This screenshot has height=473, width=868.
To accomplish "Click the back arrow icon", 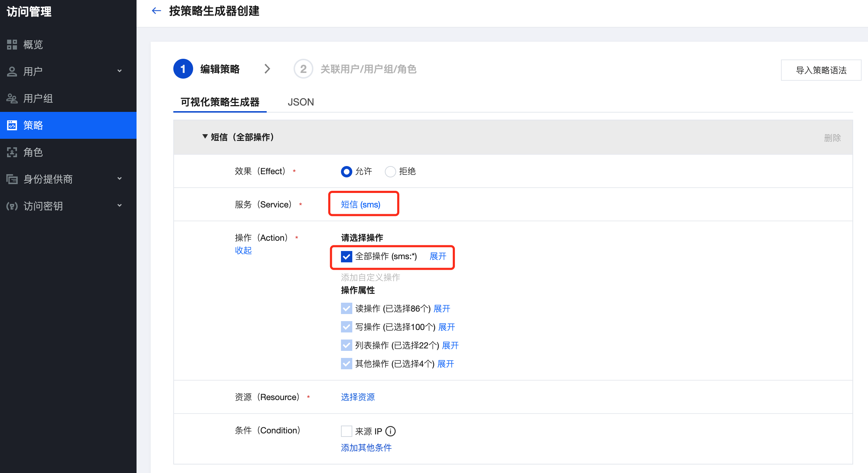I will (156, 11).
